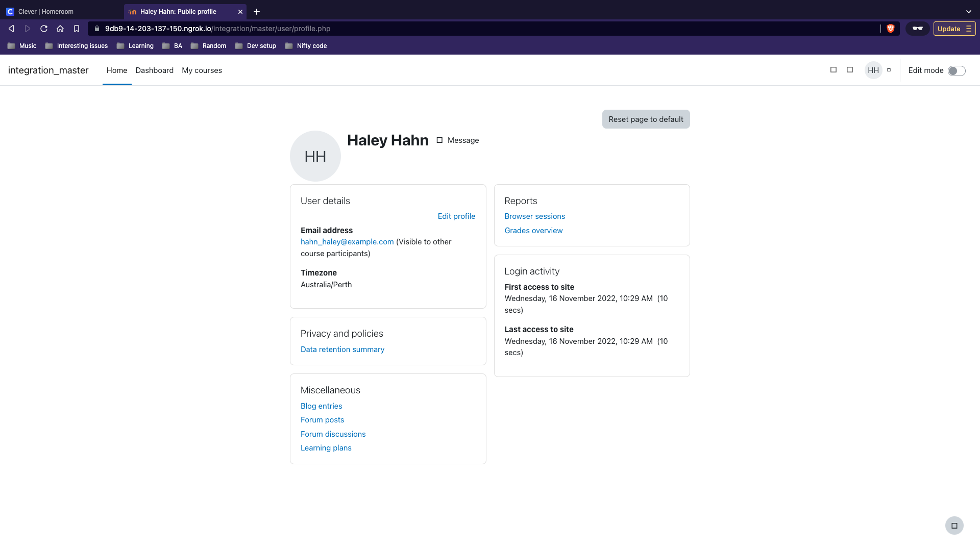The height and width of the screenshot is (551, 980).
Task: Close the Haley Hahn profile tab
Action: click(x=240, y=11)
